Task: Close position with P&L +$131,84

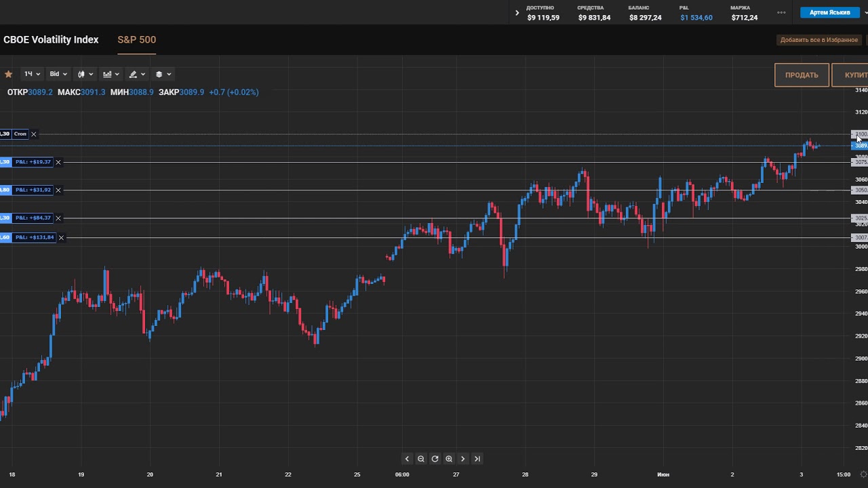Action: tap(62, 238)
